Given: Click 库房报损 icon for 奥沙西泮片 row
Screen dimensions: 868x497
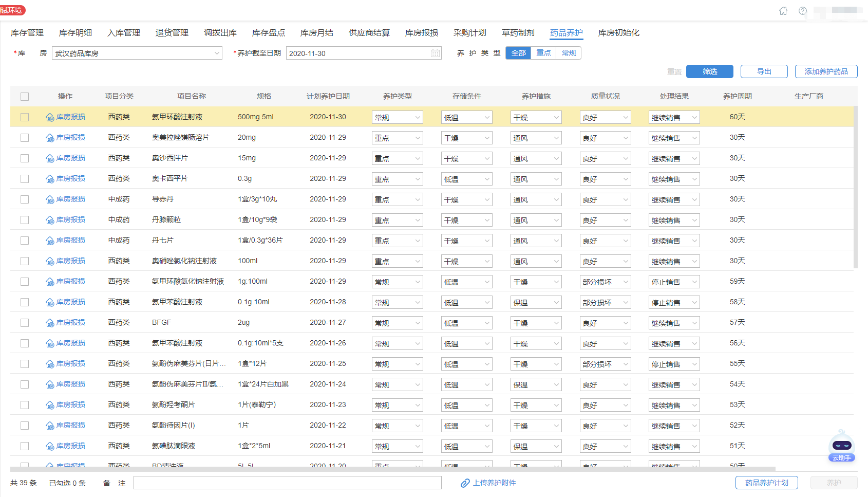Looking at the screenshot, I should coord(50,158).
